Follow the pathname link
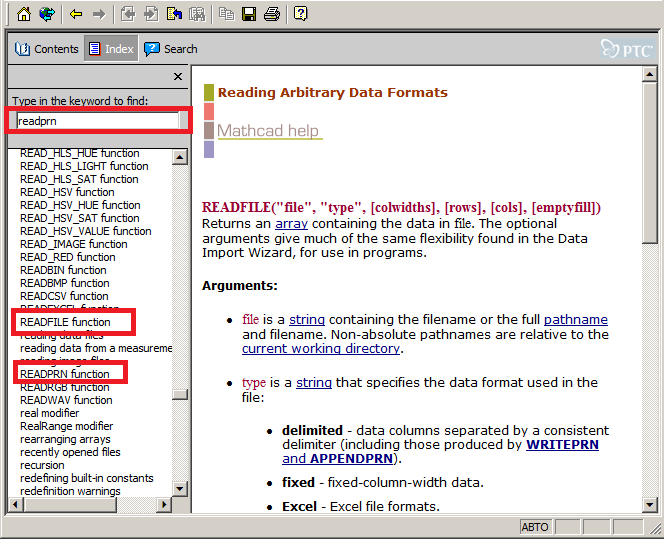This screenshot has width=664, height=539. 575,320
